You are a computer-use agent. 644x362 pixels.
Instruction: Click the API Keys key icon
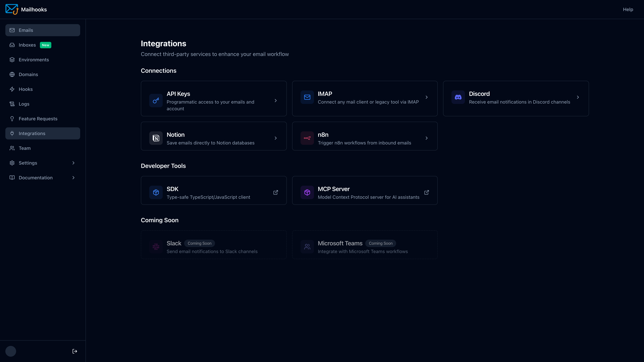(x=156, y=100)
